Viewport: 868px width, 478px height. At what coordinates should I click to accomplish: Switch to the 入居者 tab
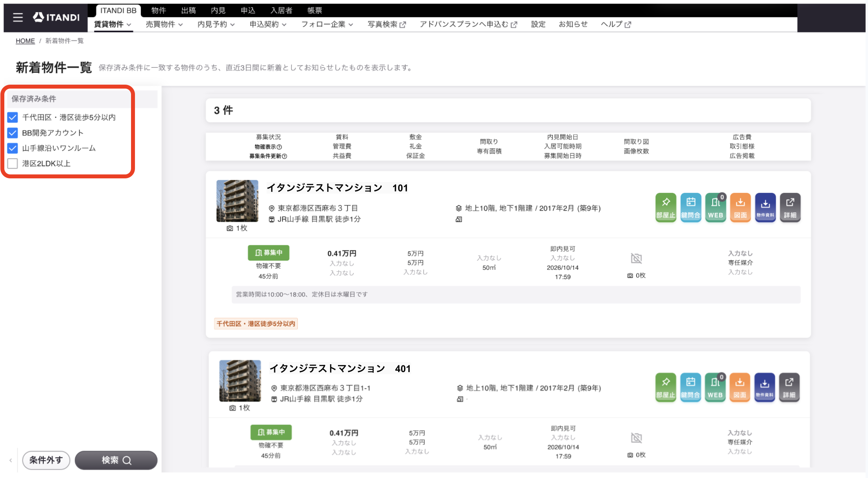pyautogui.click(x=281, y=10)
